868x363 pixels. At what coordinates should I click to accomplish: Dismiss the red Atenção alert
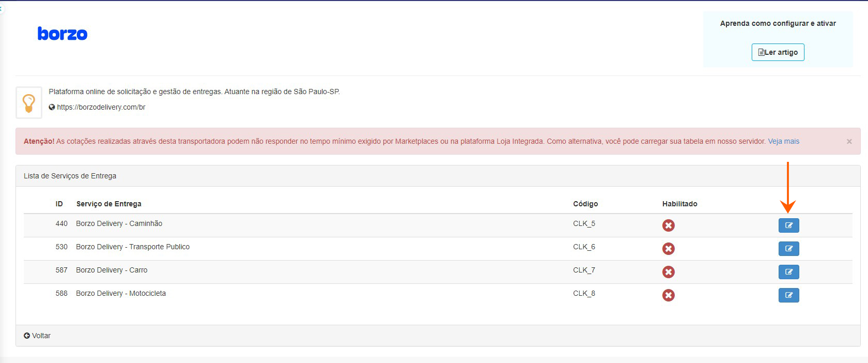849,141
